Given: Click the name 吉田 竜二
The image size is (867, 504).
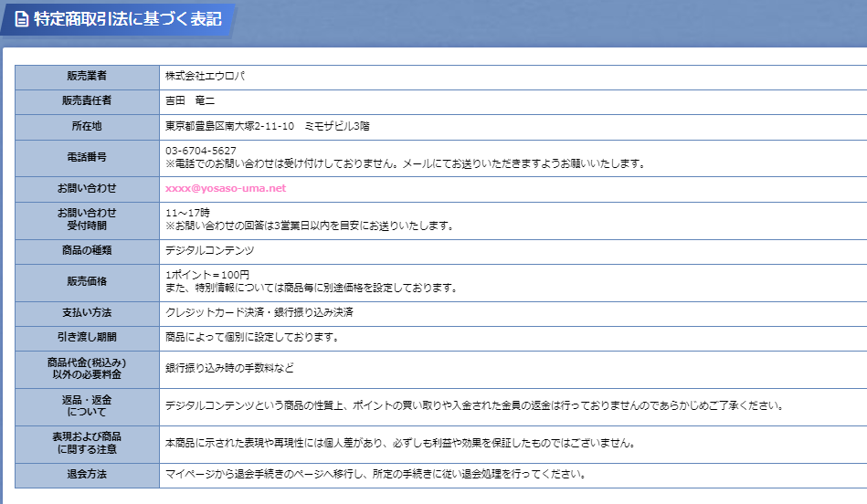Looking at the screenshot, I should pyautogui.click(x=190, y=100).
